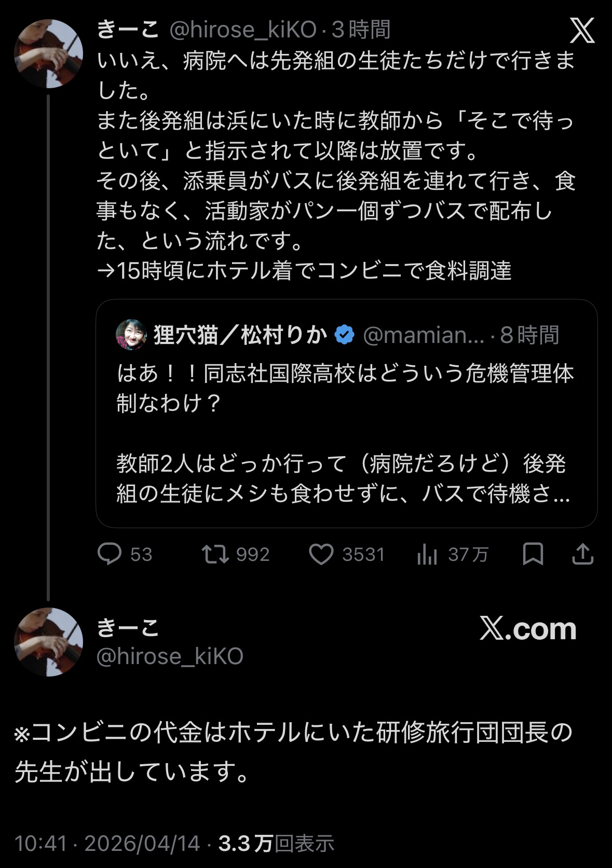Click the 3.3万回表示 view count
This screenshot has width=612, height=868.
pyautogui.click(x=276, y=843)
